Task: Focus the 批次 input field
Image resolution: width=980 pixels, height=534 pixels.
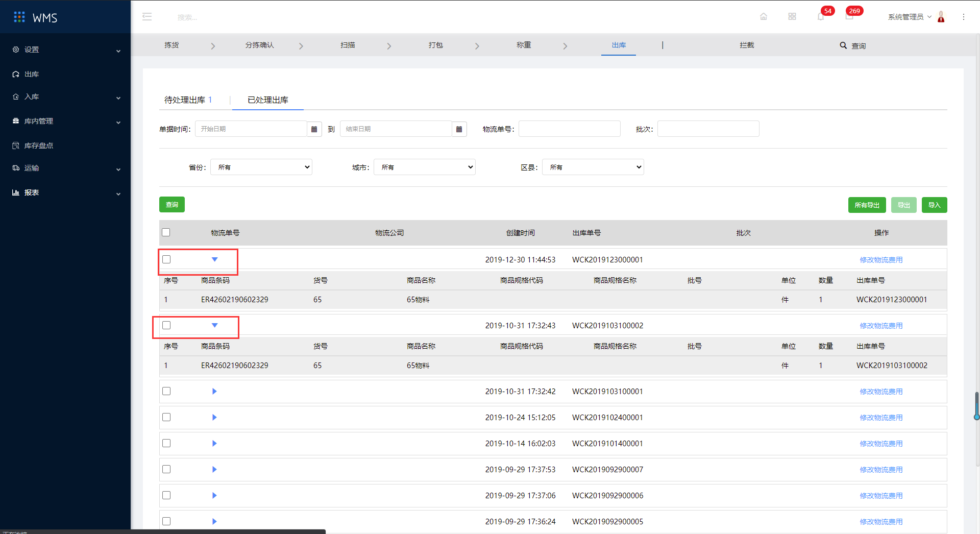Action: pyautogui.click(x=708, y=129)
